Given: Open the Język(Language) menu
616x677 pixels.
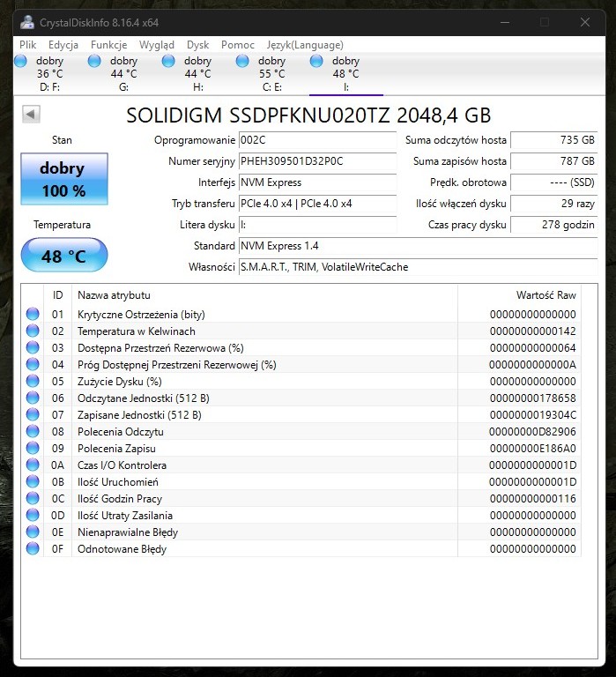Looking at the screenshot, I should [x=305, y=45].
